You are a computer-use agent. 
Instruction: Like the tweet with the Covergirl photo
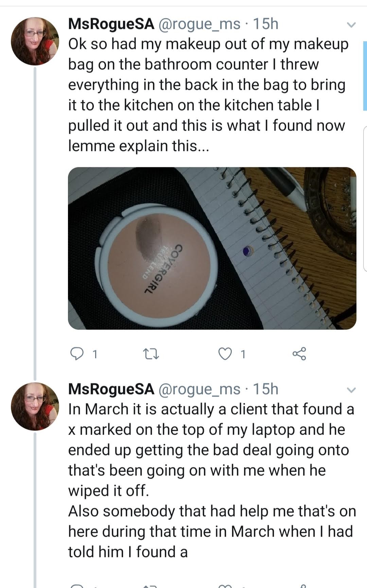click(x=225, y=354)
